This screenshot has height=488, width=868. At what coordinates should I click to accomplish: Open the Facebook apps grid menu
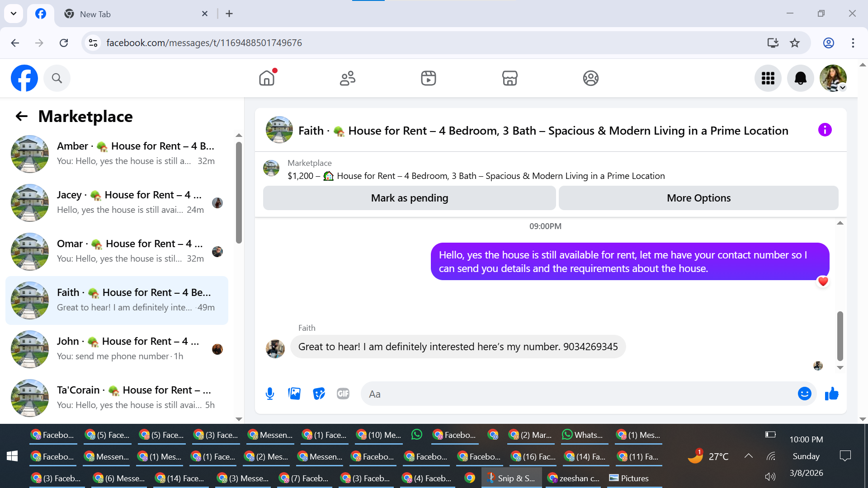[x=768, y=78]
